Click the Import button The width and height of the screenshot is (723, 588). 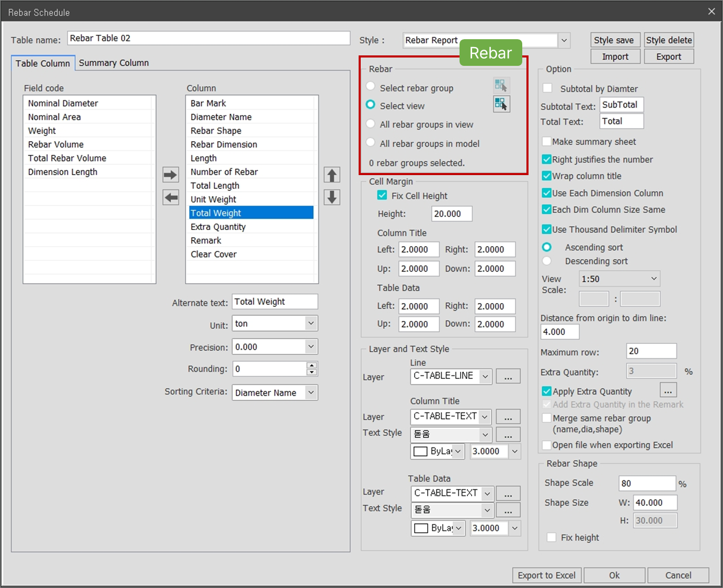coord(615,56)
